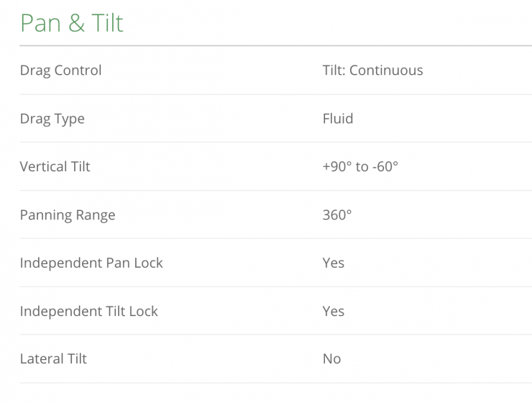The width and height of the screenshot is (532, 403).
Task: Click the word Pan in heading
Action: coord(39,23)
